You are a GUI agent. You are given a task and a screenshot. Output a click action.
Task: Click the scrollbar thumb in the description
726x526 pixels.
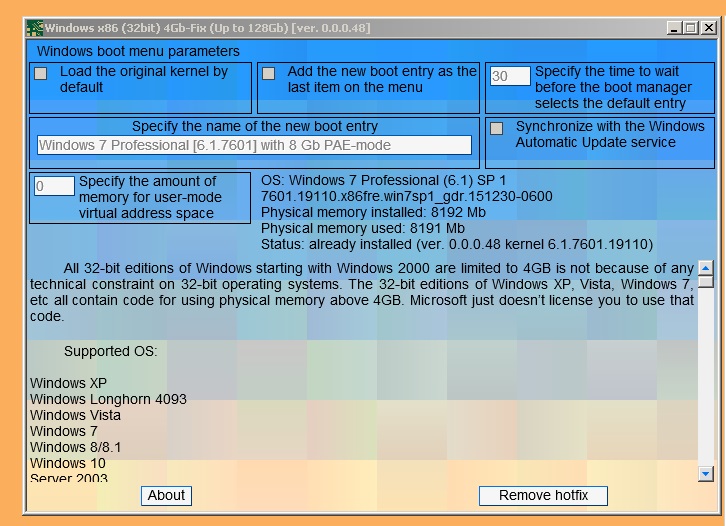click(x=706, y=282)
